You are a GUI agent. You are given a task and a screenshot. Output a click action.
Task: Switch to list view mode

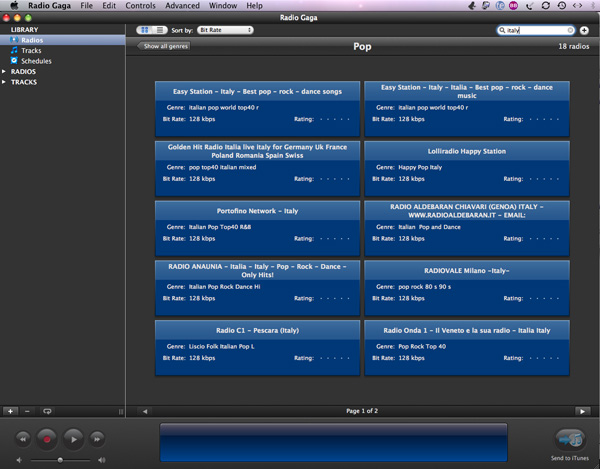click(160, 30)
